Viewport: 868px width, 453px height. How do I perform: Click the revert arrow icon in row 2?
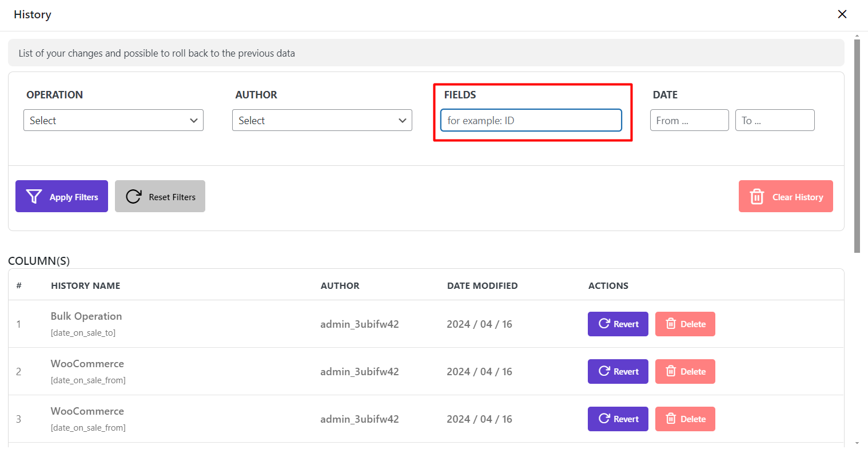604,371
